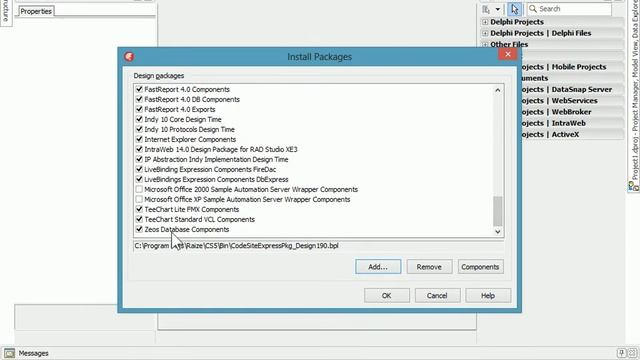Select the Zeos Database Components text

tap(187, 229)
